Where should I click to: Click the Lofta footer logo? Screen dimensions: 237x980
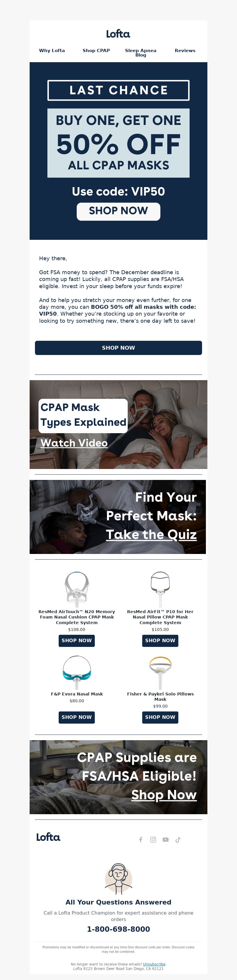pos(48,837)
